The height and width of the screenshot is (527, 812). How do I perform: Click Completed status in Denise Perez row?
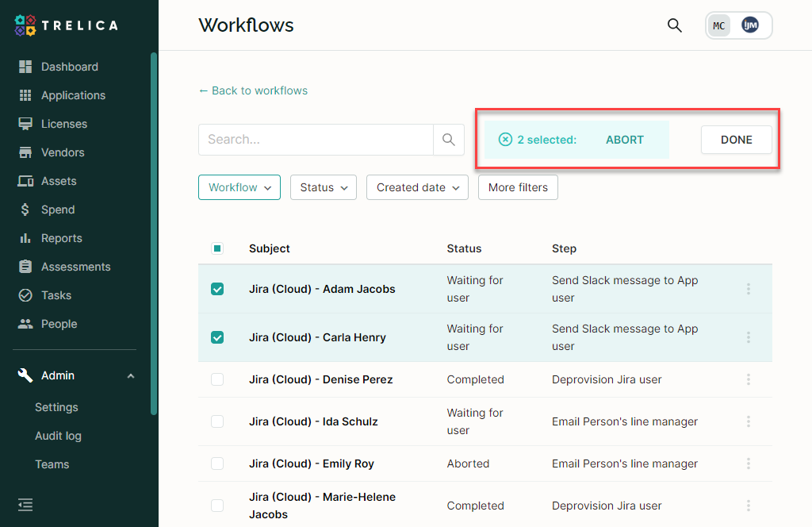coord(476,379)
